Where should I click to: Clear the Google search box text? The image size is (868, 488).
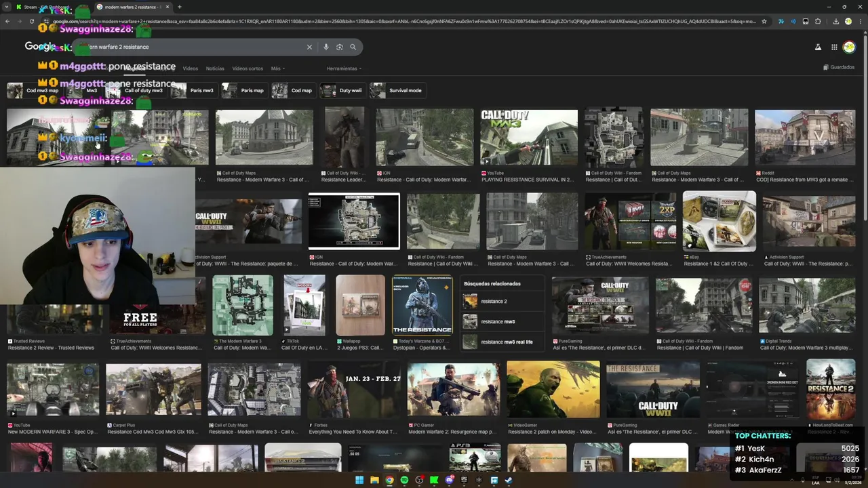click(x=309, y=47)
